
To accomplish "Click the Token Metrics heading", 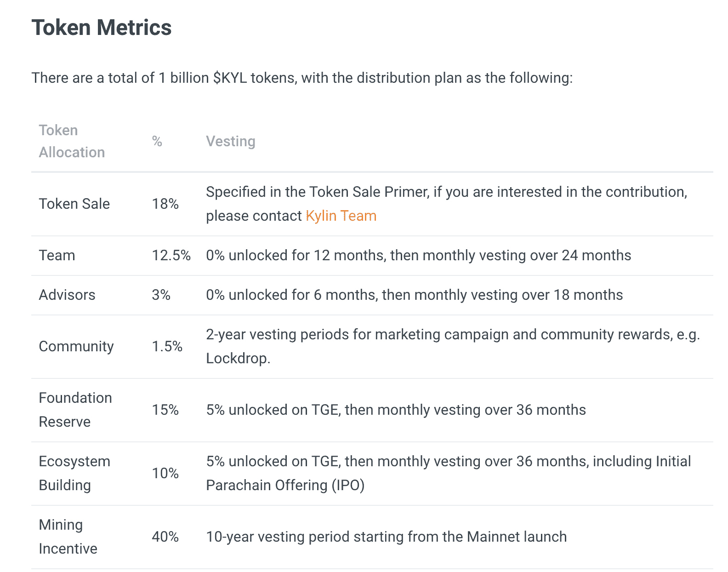I will (x=102, y=28).
